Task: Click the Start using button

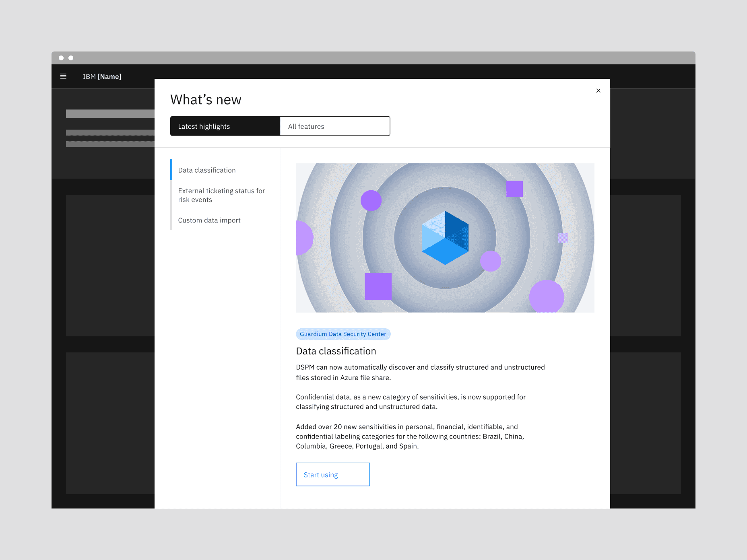Action: tap(333, 475)
